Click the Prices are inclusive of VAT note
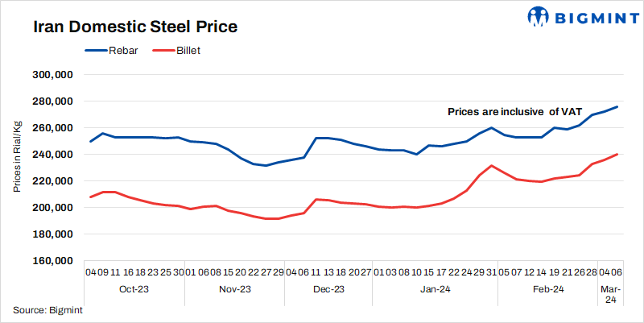The width and height of the screenshot is (644, 323). point(513,112)
